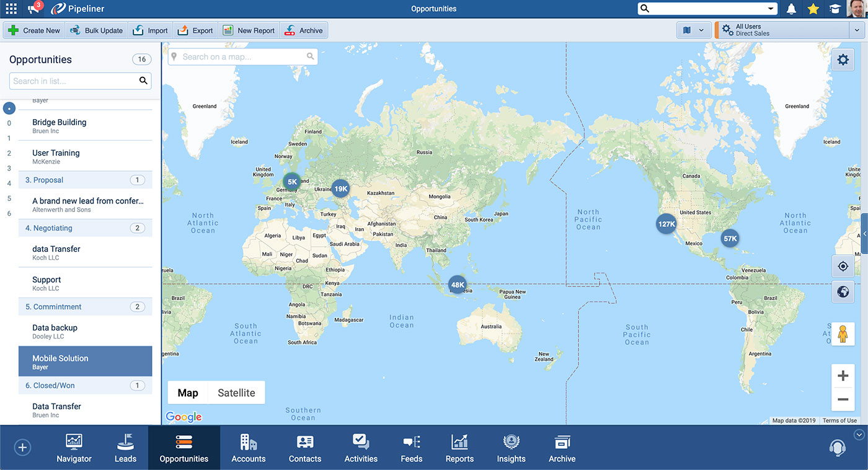Click the Bulk Update button
The width and height of the screenshot is (868, 470).
(x=96, y=30)
